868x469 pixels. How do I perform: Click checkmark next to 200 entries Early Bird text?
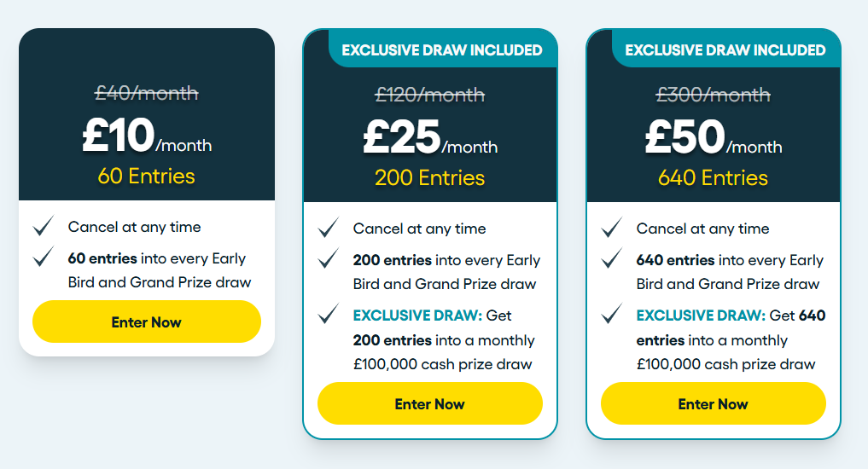click(x=329, y=258)
